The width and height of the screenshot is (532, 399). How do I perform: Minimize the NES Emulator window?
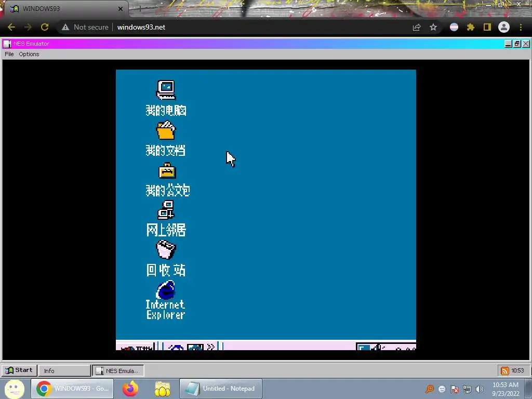pyautogui.click(x=508, y=44)
